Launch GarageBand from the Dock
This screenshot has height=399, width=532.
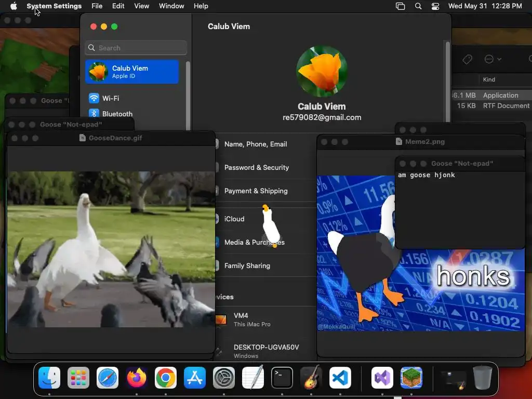click(311, 378)
